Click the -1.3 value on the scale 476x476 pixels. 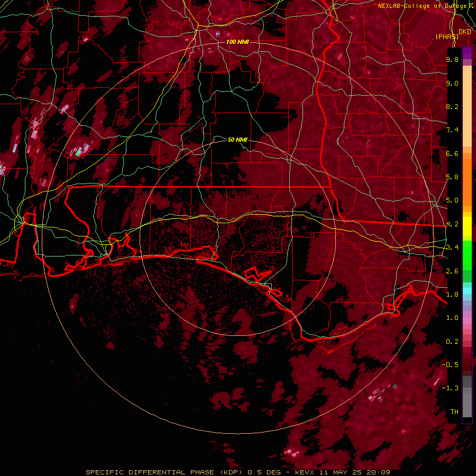(450, 388)
